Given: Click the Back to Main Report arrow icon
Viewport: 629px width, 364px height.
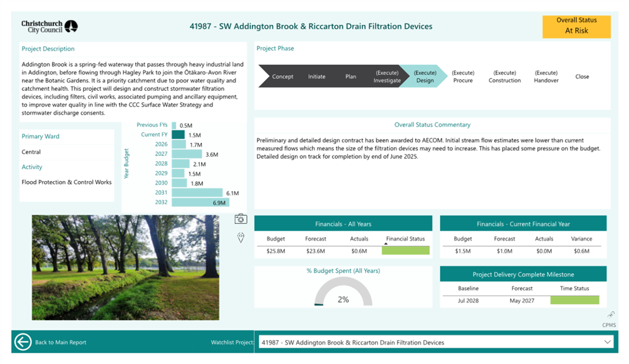Looking at the screenshot, I should pyautogui.click(x=23, y=342).
